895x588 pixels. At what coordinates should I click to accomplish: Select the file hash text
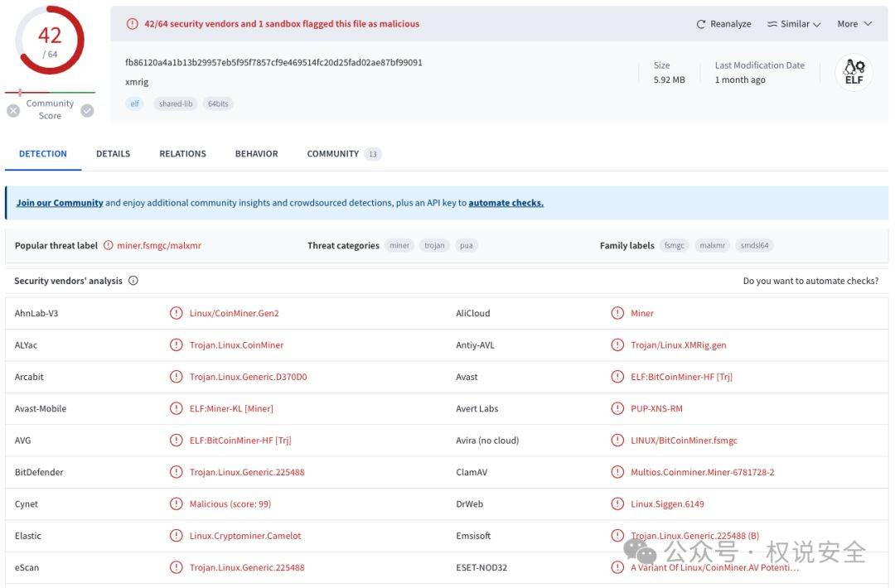tap(273, 62)
